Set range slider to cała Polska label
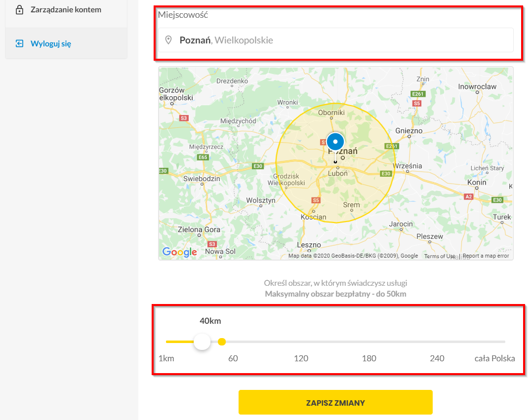Image resolution: width=530 pixels, height=420 pixels. coord(494,358)
